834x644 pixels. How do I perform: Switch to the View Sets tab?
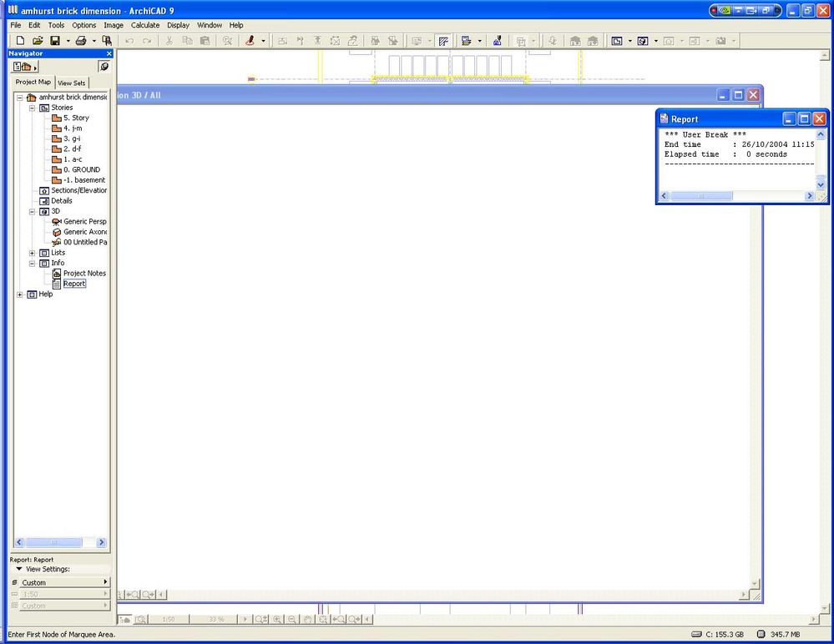click(71, 83)
